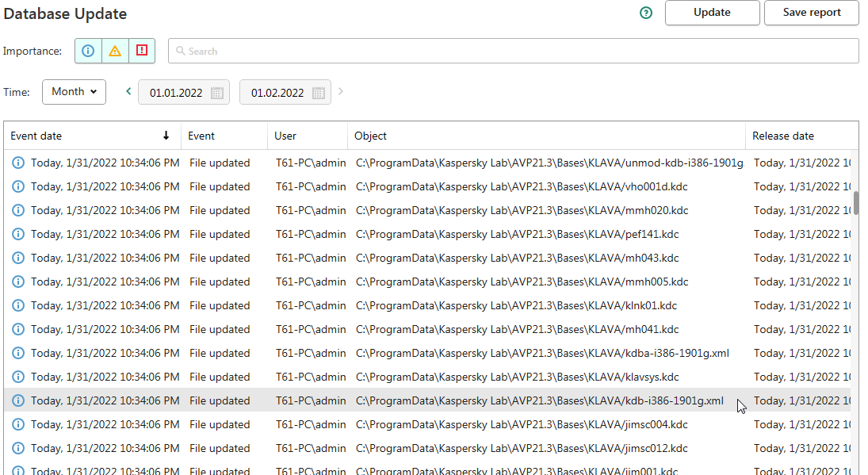Click info icon of mh043.kdc row
The image size is (868, 475).
pyautogui.click(x=18, y=258)
